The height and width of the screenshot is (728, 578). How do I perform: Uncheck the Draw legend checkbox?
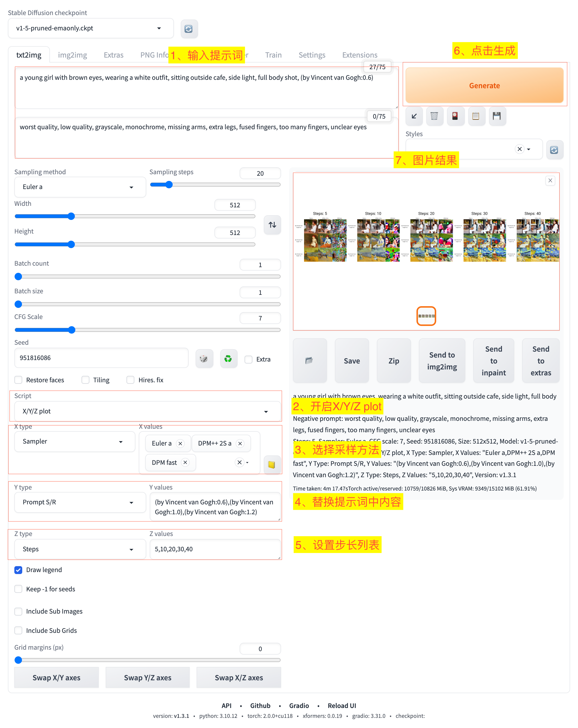point(19,570)
